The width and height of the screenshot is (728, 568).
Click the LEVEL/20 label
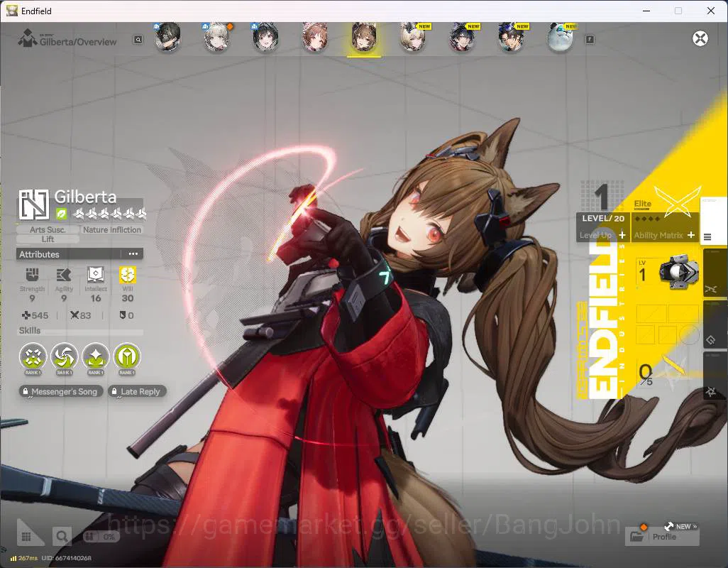tap(603, 218)
